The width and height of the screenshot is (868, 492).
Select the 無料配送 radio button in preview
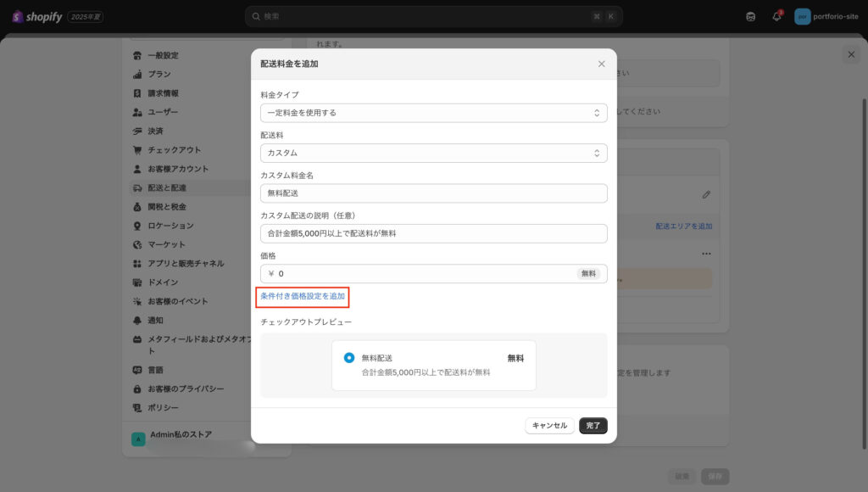(349, 358)
